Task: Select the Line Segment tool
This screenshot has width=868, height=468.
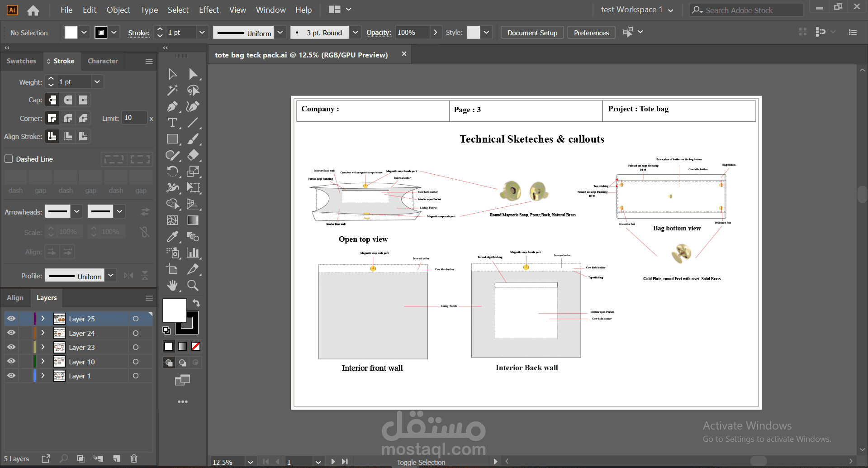Action: tap(193, 123)
